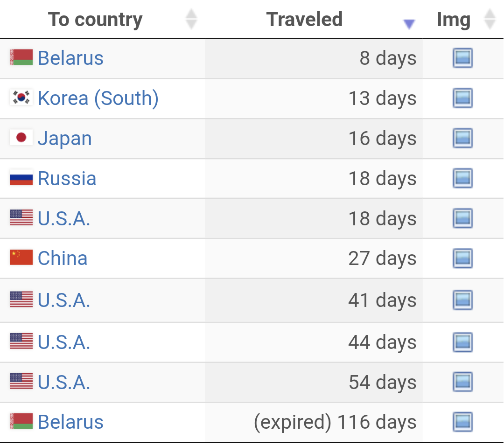Screen dimensions: 504x446
Task: Open the China country link
Action: [63, 258]
